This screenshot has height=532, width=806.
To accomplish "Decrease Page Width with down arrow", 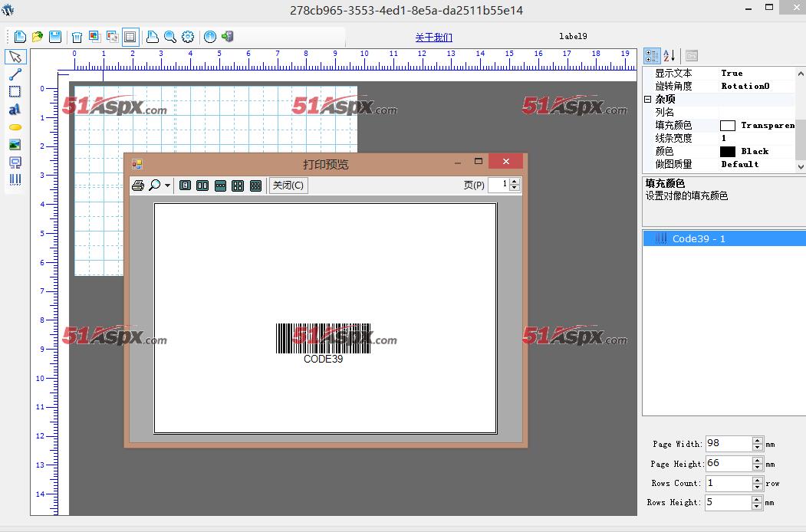I will click(757, 448).
